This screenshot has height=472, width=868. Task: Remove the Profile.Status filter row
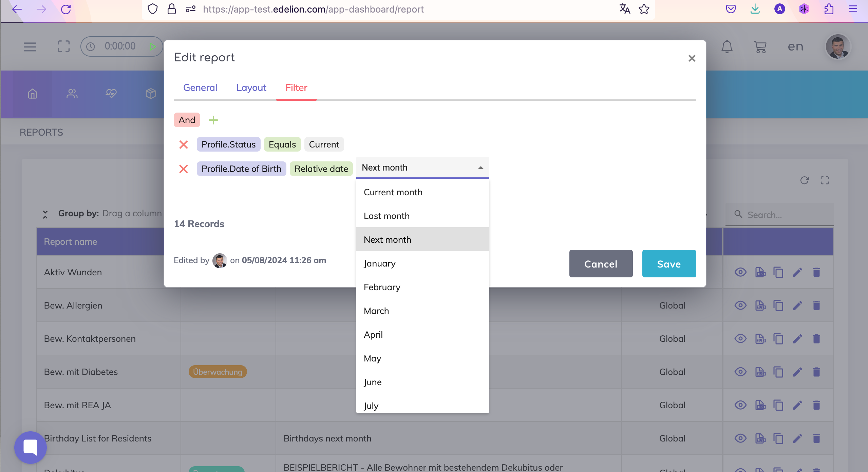pyautogui.click(x=184, y=144)
